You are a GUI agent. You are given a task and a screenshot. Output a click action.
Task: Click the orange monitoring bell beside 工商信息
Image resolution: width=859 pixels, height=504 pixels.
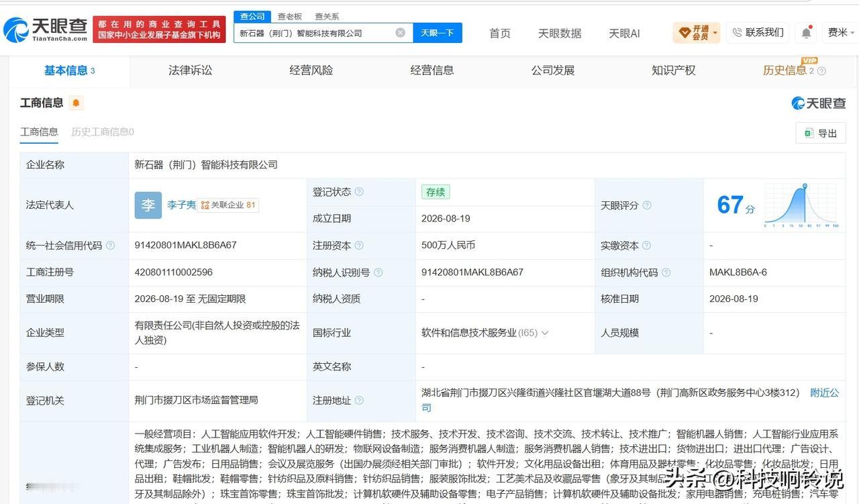(76, 103)
